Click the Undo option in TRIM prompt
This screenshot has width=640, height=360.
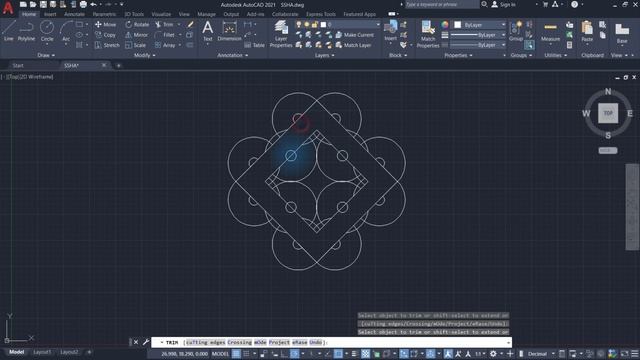[315, 342]
